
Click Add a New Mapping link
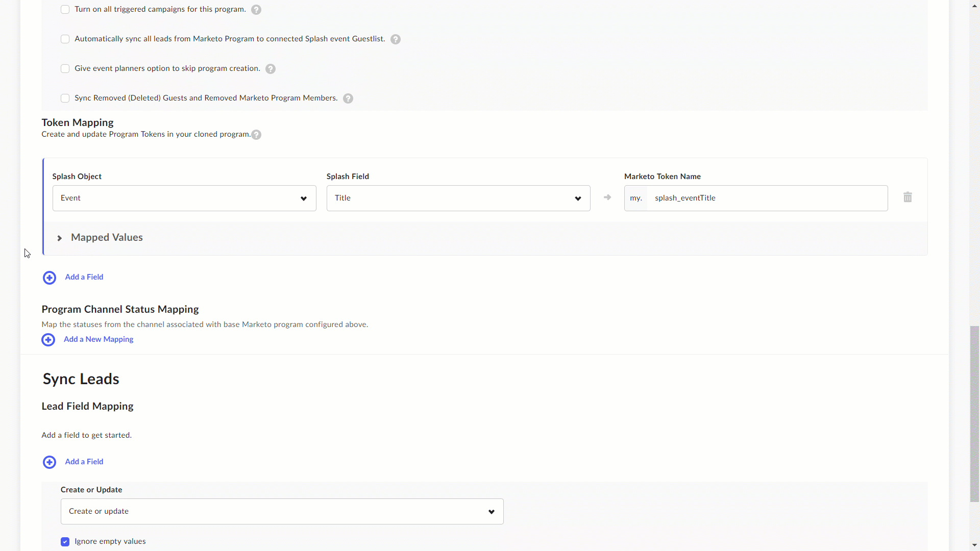click(x=99, y=339)
